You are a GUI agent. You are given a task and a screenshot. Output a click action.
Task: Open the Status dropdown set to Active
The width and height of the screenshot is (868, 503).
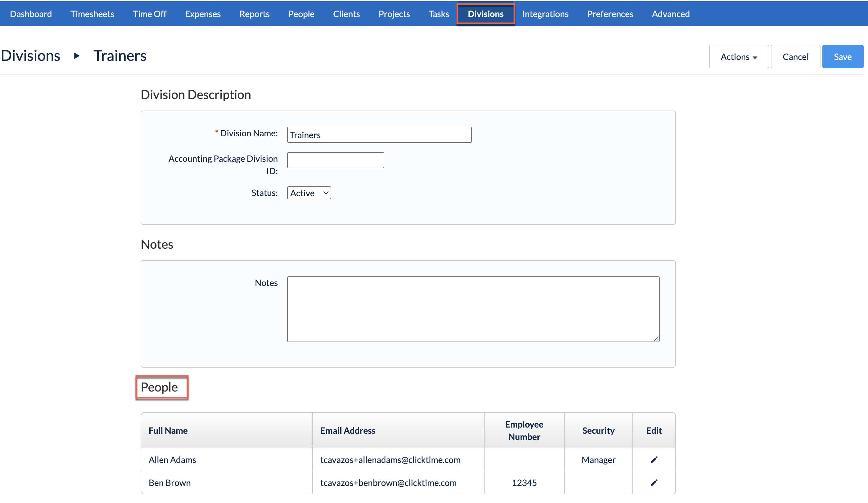pyautogui.click(x=309, y=193)
